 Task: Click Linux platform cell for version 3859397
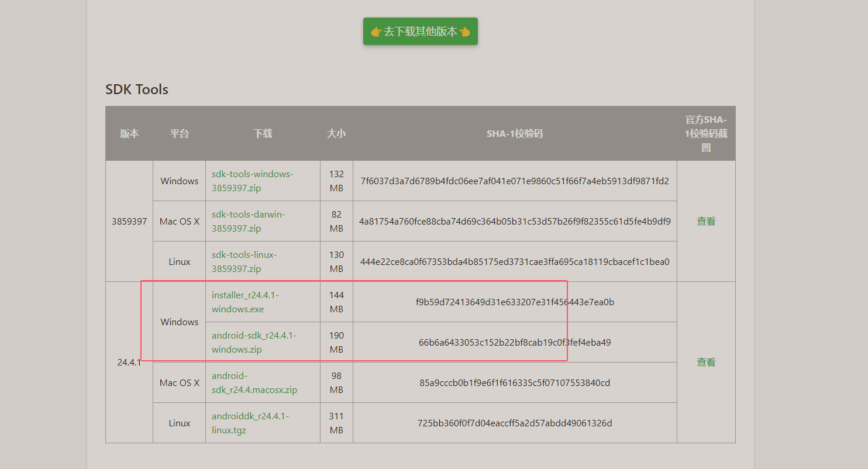[180, 261]
